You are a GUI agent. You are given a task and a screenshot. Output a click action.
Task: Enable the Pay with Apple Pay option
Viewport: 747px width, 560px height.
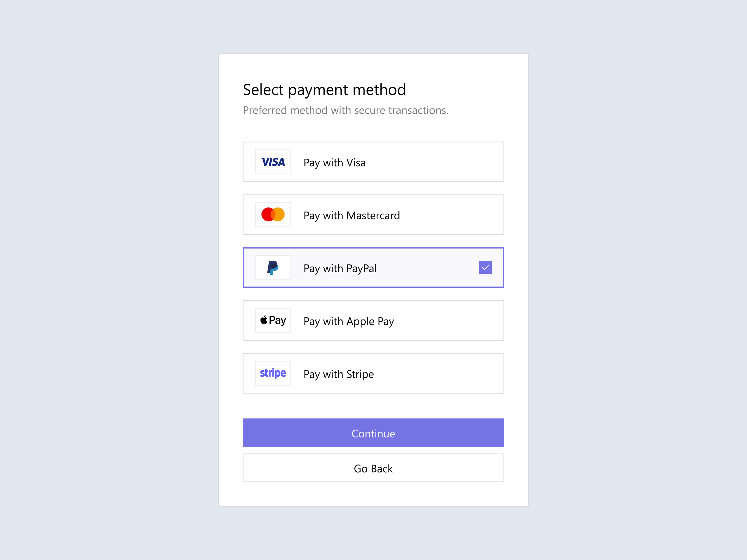click(x=373, y=320)
